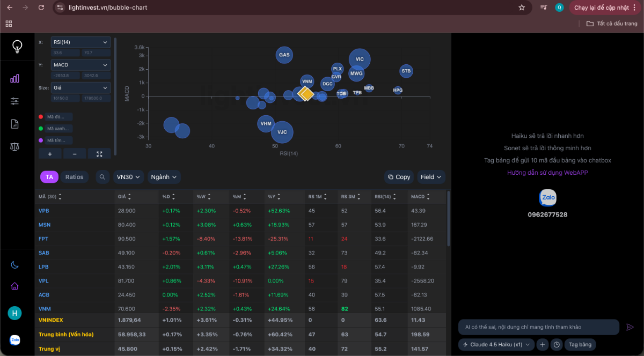644x356 pixels.
Task: Open search with magnifier icon near Ratios
Action: click(102, 177)
